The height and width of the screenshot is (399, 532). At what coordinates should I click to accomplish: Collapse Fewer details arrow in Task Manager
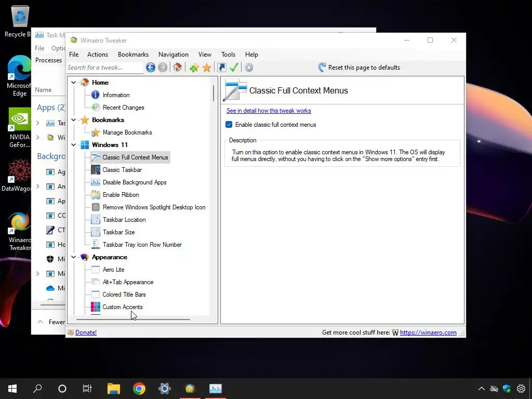coord(41,322)
